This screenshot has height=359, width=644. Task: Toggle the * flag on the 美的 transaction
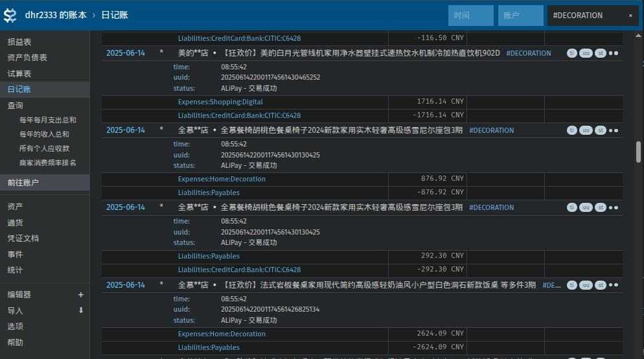[x=161, y=53]
